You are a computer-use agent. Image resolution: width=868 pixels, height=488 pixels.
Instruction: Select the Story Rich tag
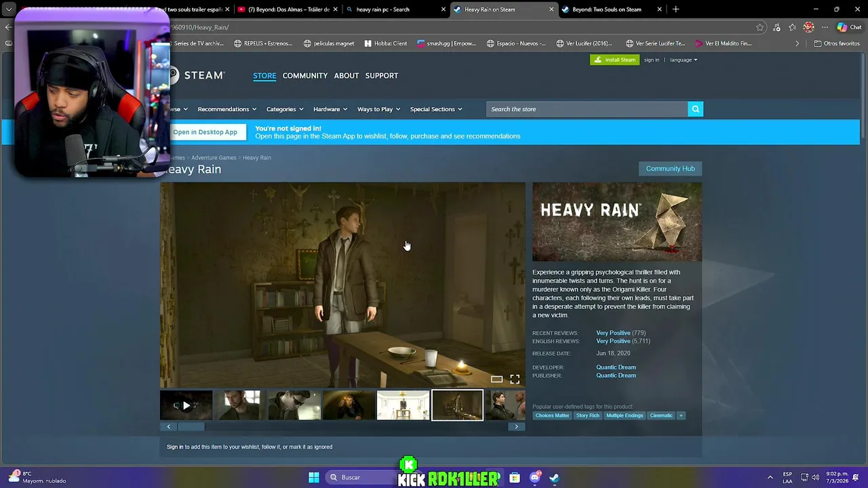click(588, 415)
